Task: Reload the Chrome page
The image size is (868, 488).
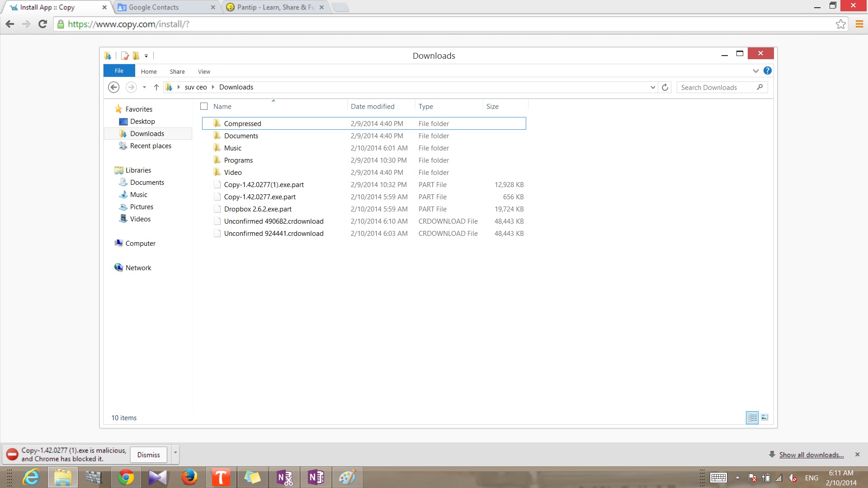Action: point(42,24)
